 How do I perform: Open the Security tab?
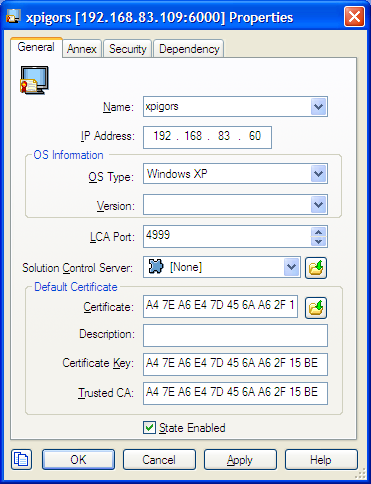[x=128, y=49]
